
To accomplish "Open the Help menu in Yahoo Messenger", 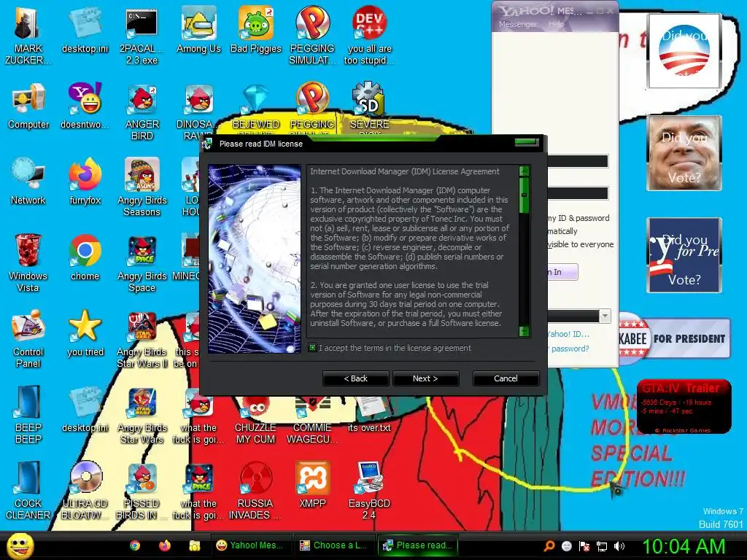I will click(556, 24).
